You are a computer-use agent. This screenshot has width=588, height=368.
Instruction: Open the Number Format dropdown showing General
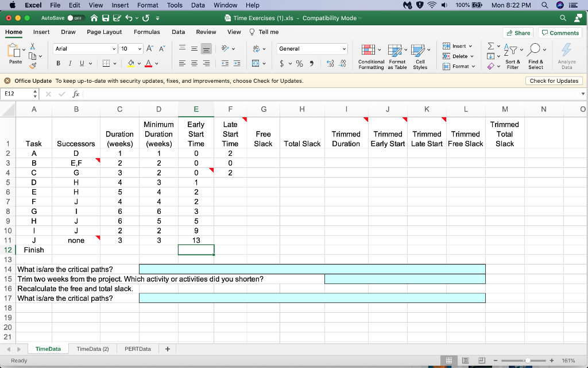(311, 48)
